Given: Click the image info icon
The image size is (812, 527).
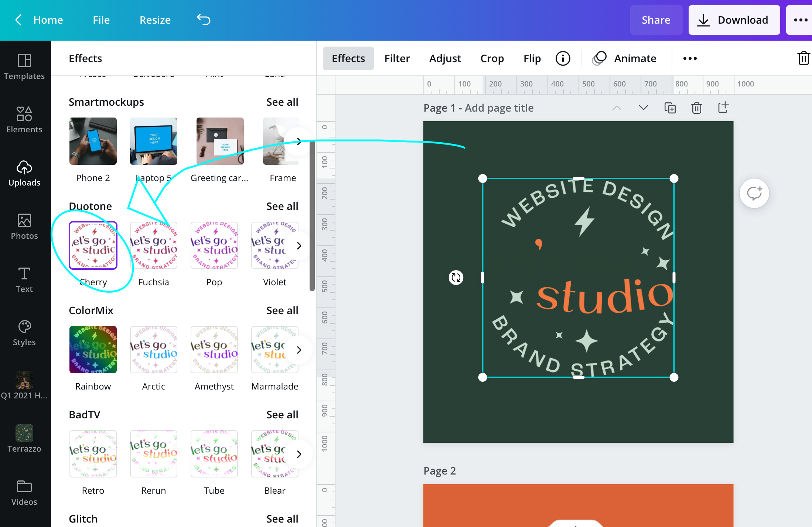Looking at the screenshot, I should point(563,58).
